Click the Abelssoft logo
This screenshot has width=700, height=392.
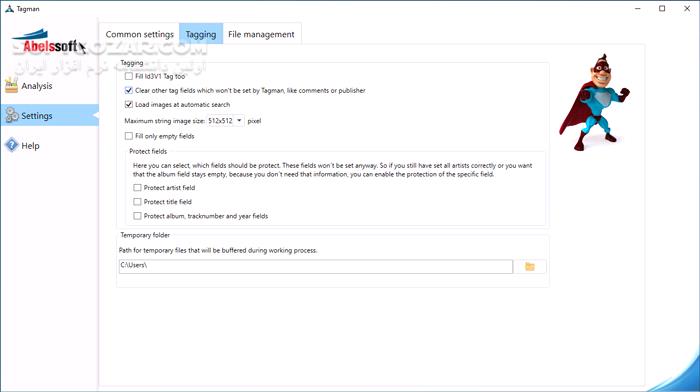pyautogui.click(x=48, y=42)
